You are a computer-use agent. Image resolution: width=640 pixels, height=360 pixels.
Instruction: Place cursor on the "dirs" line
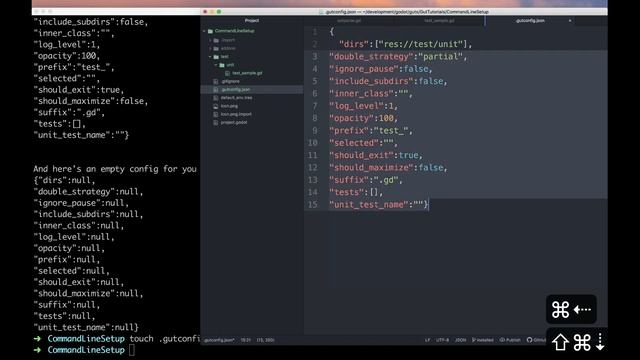click(405, 44)
